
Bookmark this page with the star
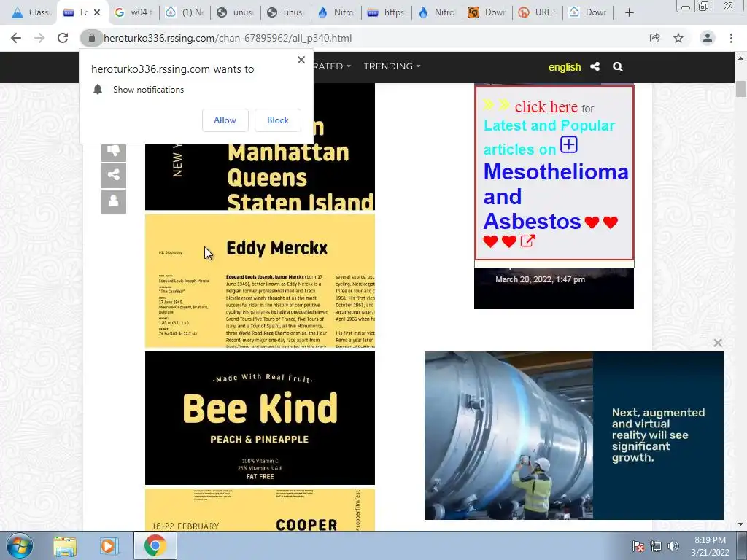click(x=678, y=38)
